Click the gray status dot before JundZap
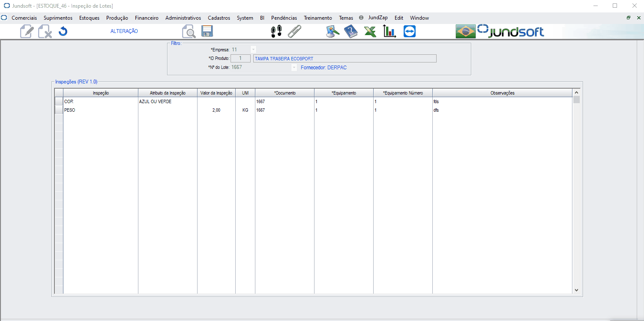 point(361,18)
